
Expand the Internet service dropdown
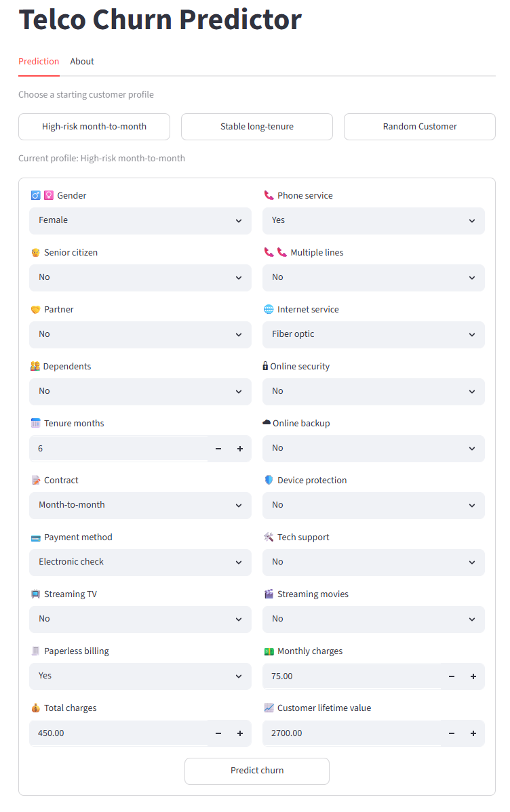pyautogui.click(x=374, y=335)
